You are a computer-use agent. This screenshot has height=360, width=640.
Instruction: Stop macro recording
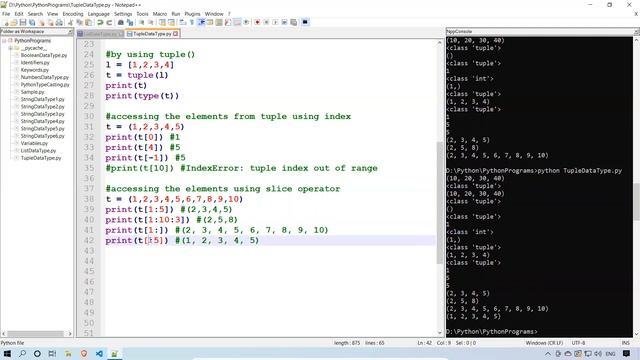tap(266, 22)
